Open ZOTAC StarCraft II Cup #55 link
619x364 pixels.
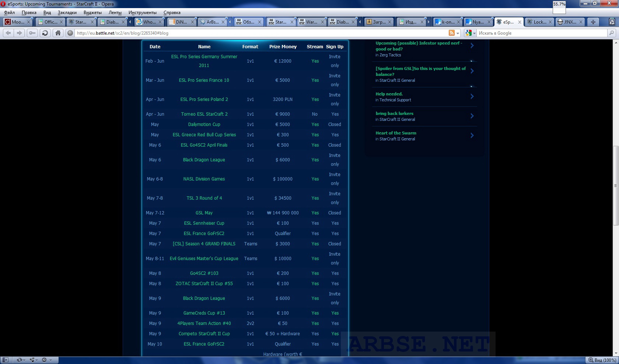point(204,284)
